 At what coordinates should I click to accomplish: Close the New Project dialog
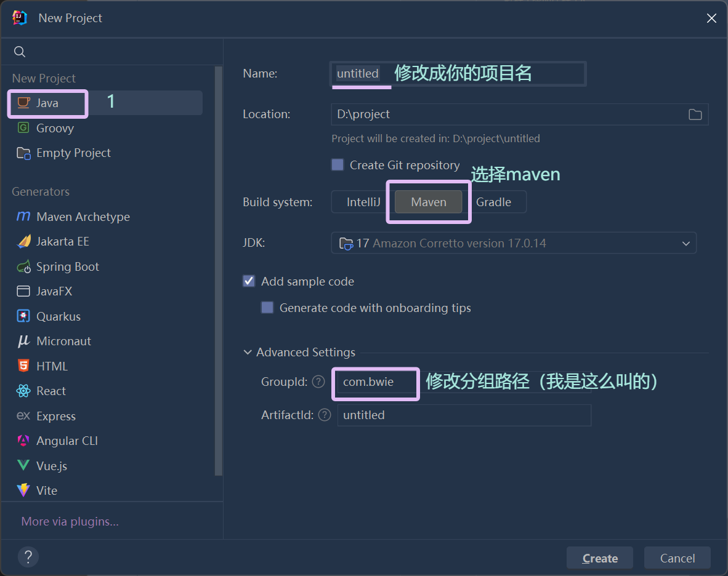click(711, 18)
